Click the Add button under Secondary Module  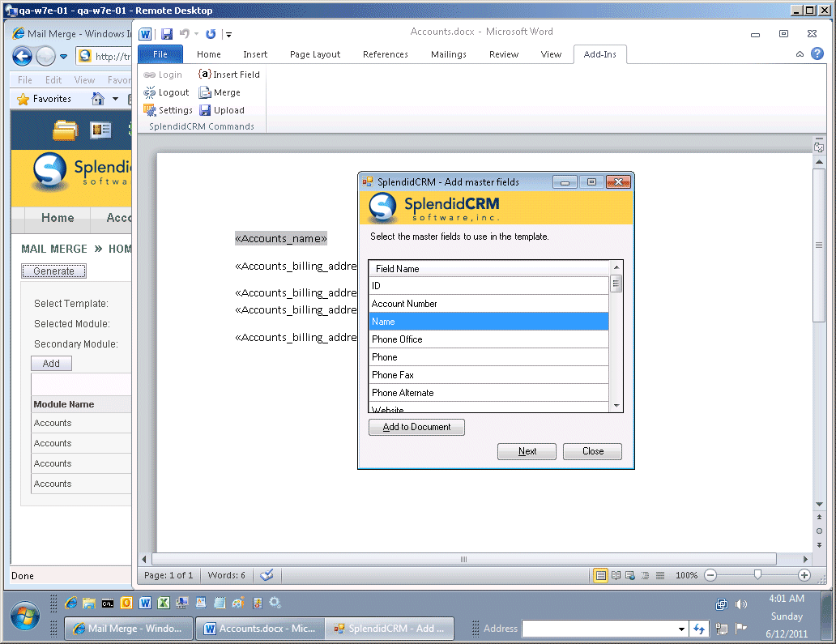pyautogui.click(x=51, y=364)
